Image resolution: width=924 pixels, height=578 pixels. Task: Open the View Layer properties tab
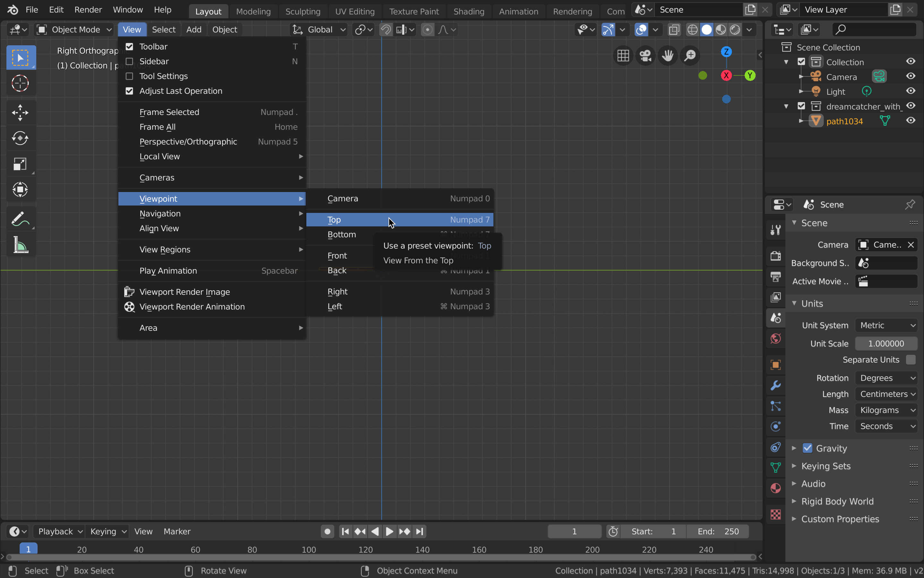[775, 297]
